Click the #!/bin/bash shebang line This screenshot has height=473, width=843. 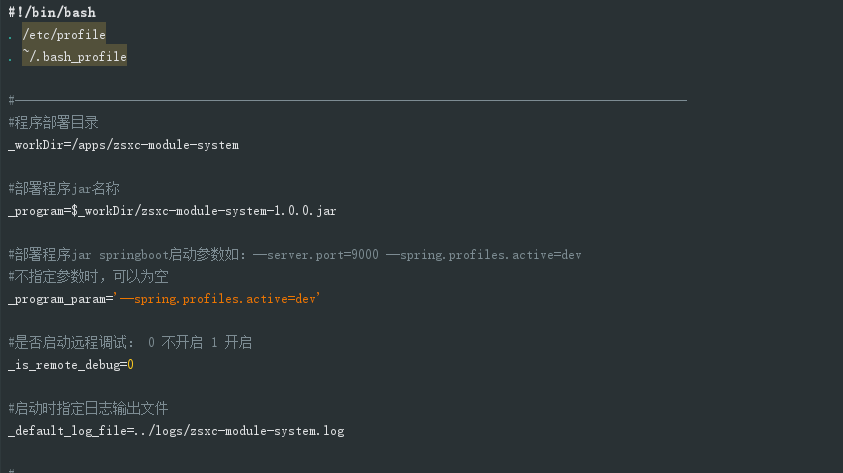(51, 12)
